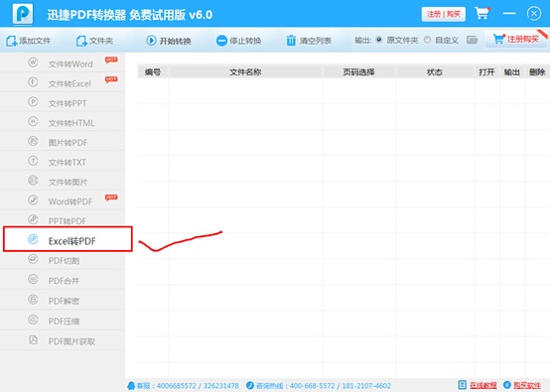Click the 文件名称 column header
The height and width of the screenshot is (392, 550).
[x=245, y=71]
